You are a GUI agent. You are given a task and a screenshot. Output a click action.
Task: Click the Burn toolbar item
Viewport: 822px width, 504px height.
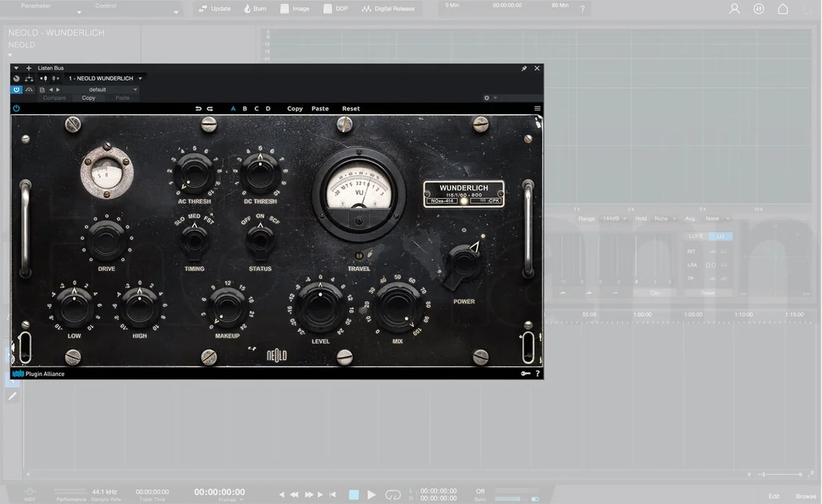255,9
